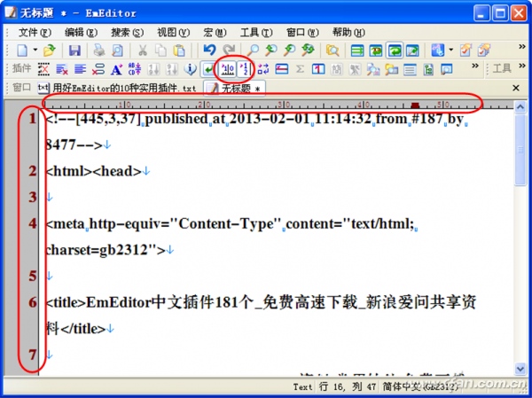Click the window preview magnifier plugin icon
This screenshot has height=398, width=532.
pyautogui.click(x=447, y=69)
